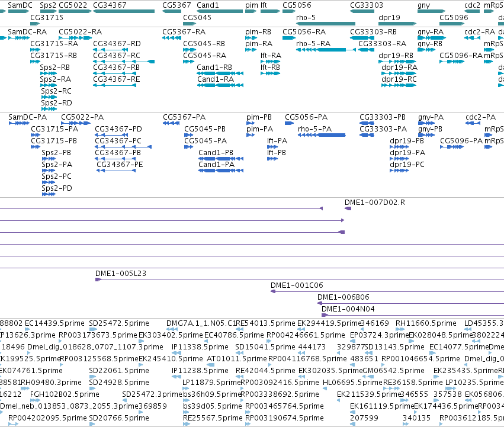Click the Cand1-PA coding sequence
Viewport: 504px width, 427px height.
point(221,171)
